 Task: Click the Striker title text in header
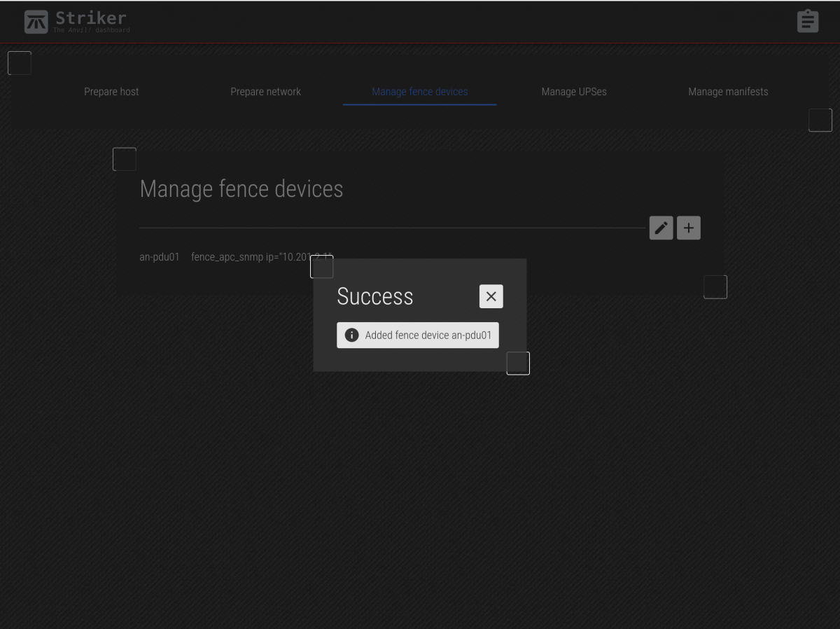[x=91, y=18]
